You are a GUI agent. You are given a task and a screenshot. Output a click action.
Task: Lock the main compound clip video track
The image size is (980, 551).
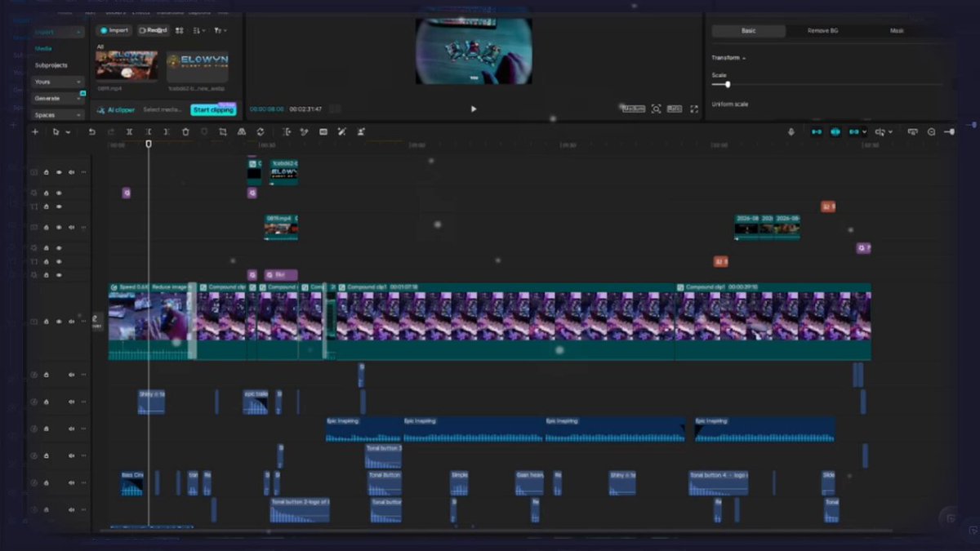(x=47, y=322)
